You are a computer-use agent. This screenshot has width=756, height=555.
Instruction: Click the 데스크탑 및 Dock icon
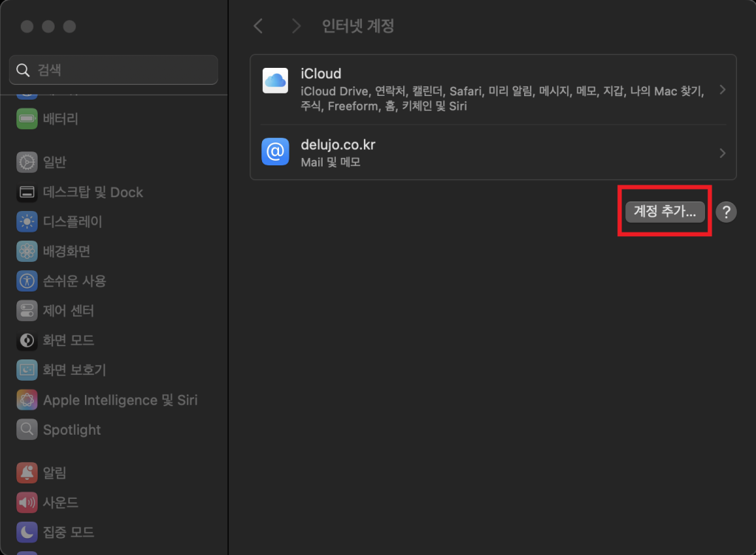point(27,192)
